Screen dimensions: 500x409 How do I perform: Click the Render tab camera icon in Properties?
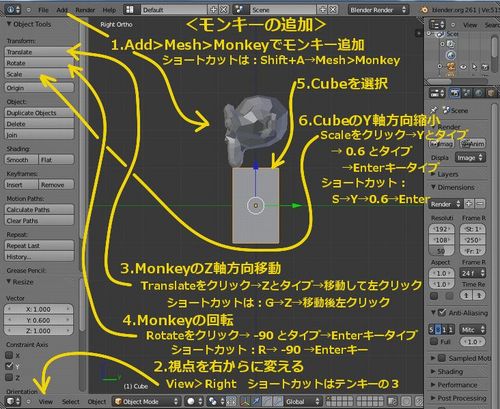pos(455,93)
